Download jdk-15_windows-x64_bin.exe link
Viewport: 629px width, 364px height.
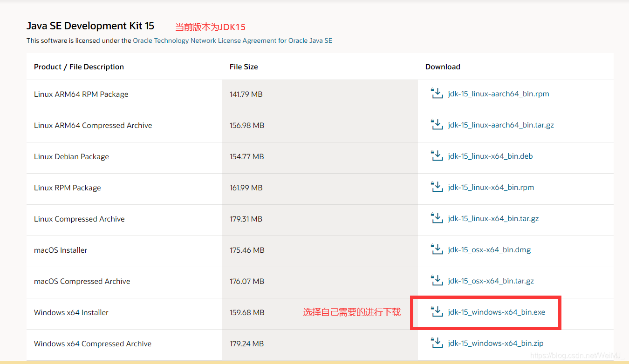tap(497, 312)
